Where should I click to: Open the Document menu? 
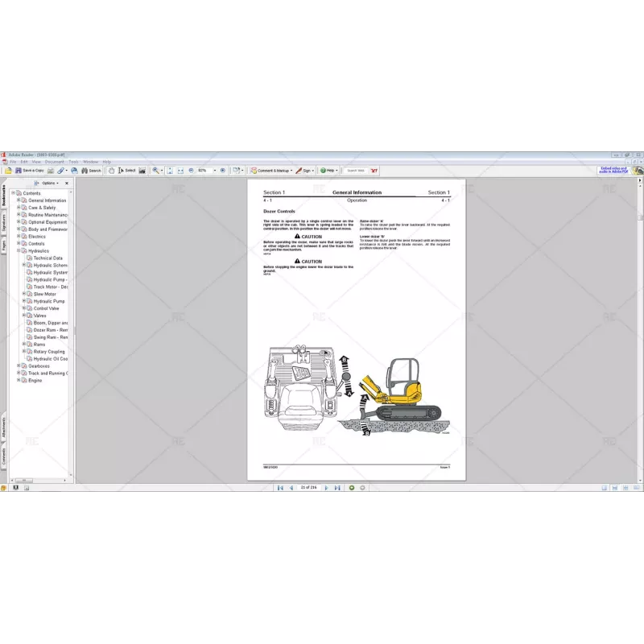(53, 161)
